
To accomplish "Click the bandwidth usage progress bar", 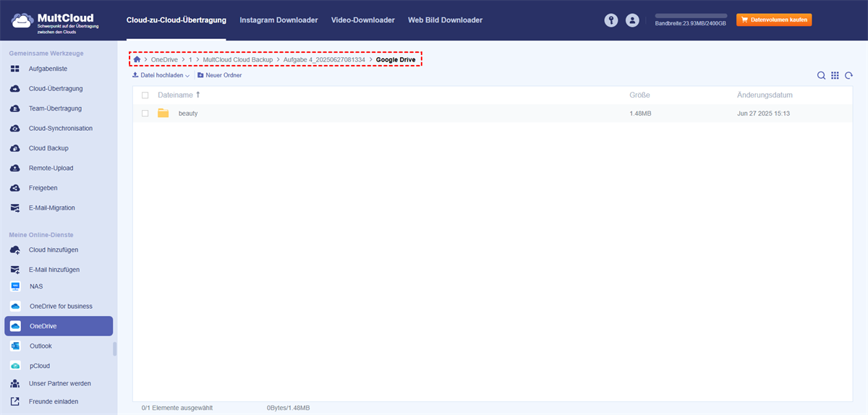I will click(691, 15).
